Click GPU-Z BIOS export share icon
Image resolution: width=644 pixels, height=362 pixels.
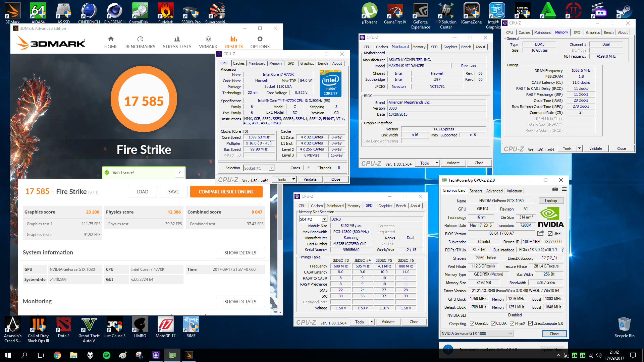coord(540,233)
